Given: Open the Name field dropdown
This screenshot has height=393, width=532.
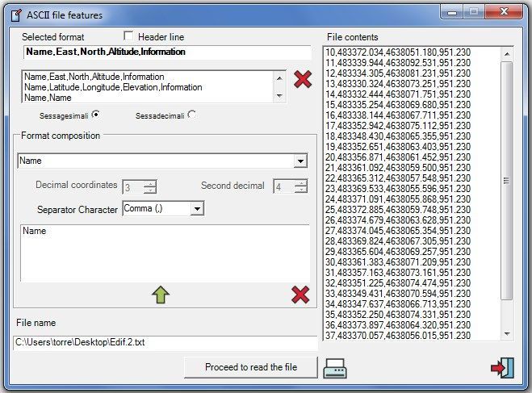Looking at the screenshot, I should (x=300, y=161).
